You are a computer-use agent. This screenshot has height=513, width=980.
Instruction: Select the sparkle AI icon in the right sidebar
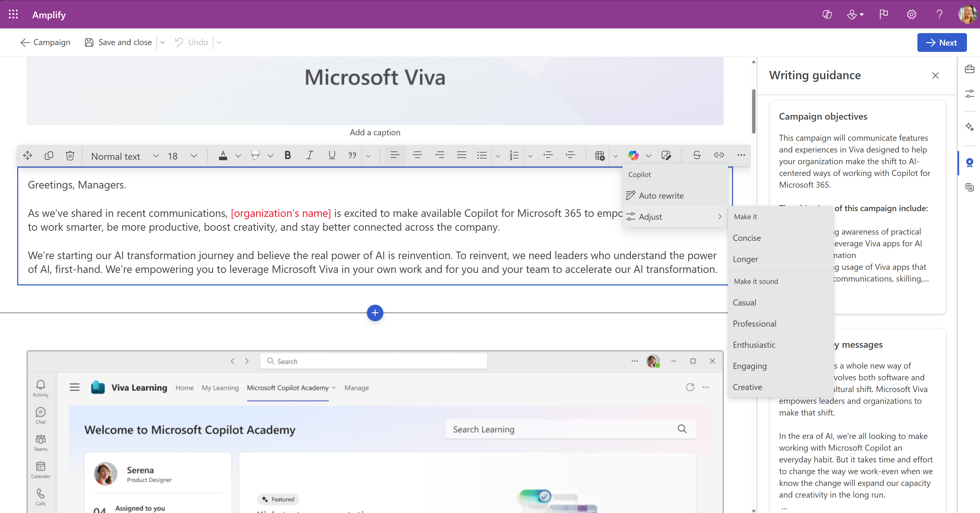click(x=970, y=127)
